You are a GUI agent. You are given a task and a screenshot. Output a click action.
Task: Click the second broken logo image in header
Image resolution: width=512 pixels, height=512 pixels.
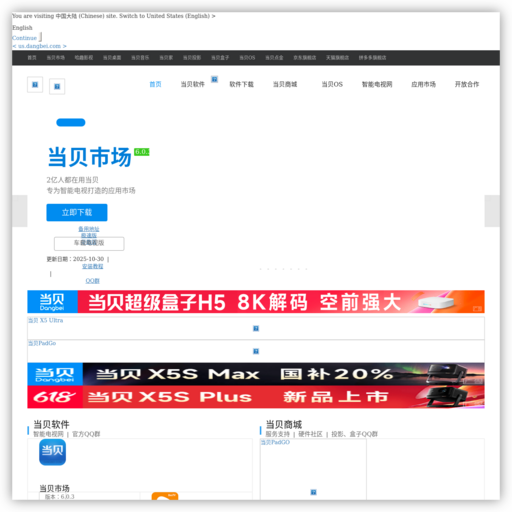(57, 87)
